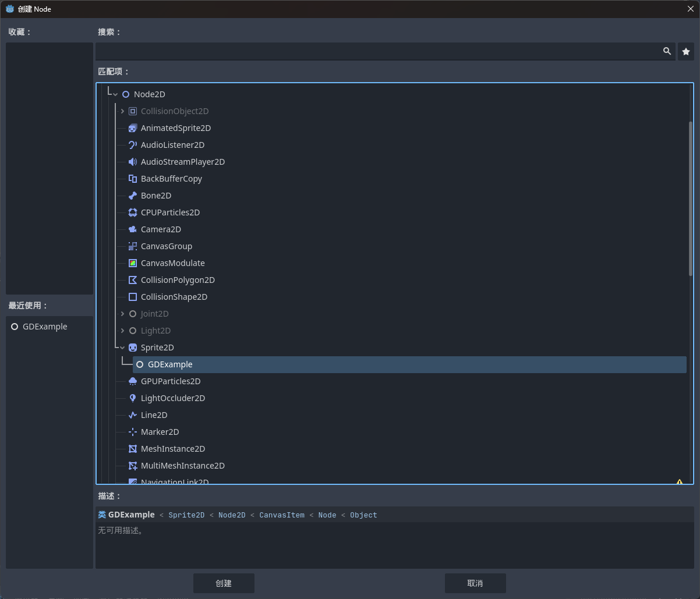Expand the Light2D node group
The height and width of the screenshot is (599, 700).
(122, 331)
